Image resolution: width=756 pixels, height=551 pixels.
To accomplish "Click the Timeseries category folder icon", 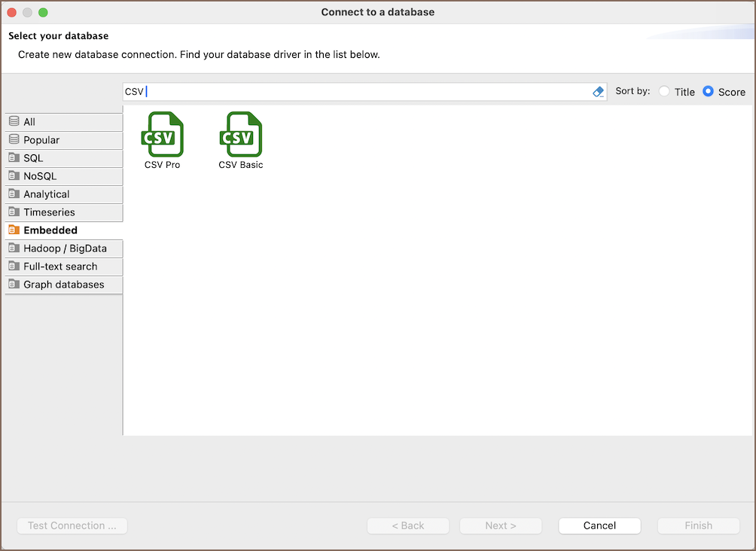I will tap(14, 212).
